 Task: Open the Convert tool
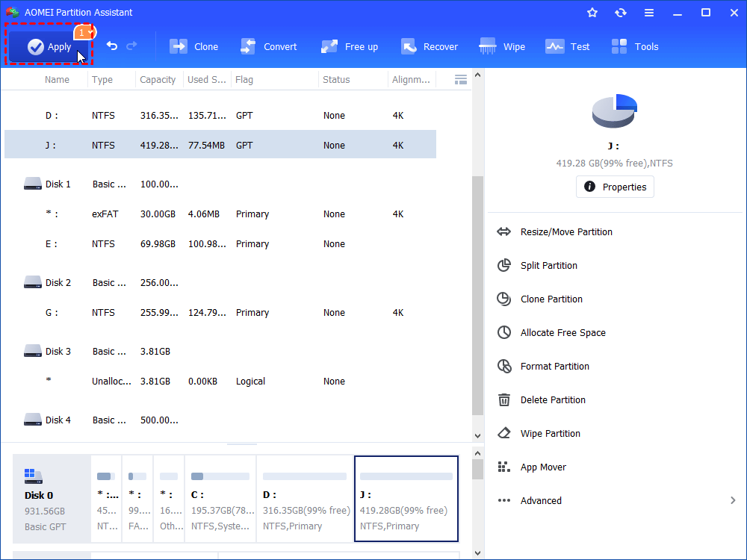[269, 46]
